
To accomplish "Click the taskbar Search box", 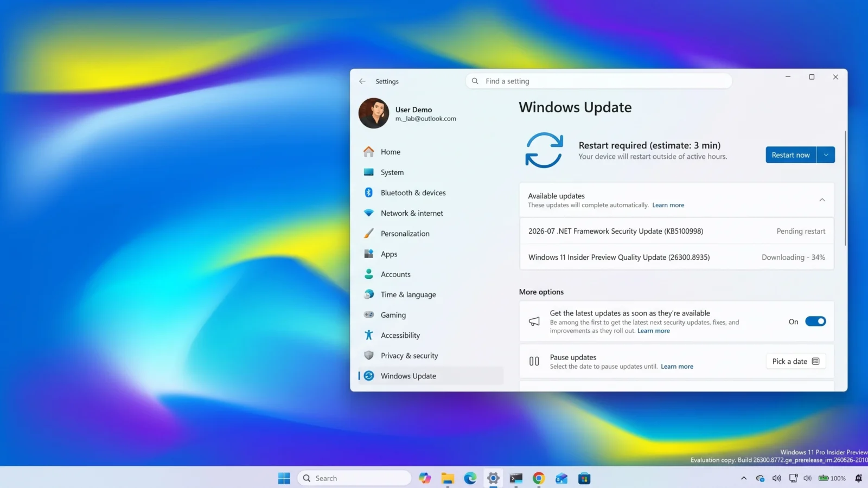I will click(x=354, y=478).
